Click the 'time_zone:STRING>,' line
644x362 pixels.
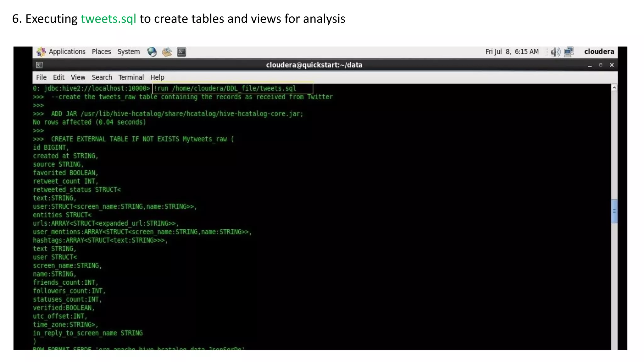point(65,325)
